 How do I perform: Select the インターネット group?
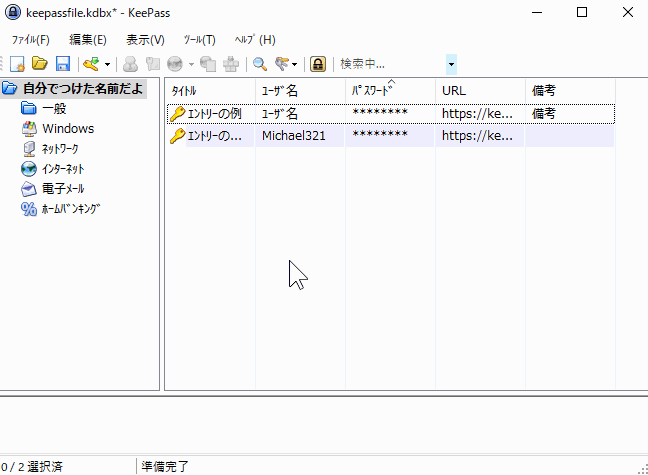63,169
